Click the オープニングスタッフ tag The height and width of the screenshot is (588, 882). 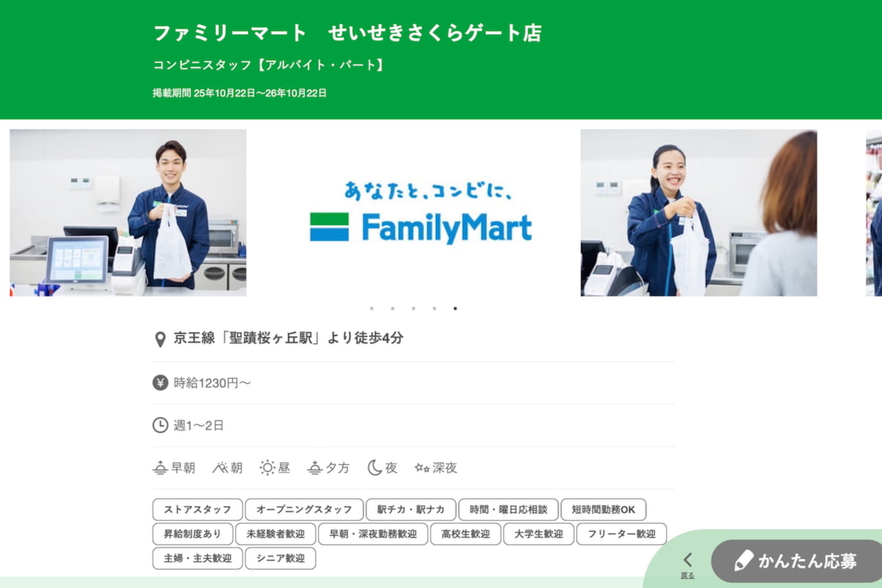(304, 509)
